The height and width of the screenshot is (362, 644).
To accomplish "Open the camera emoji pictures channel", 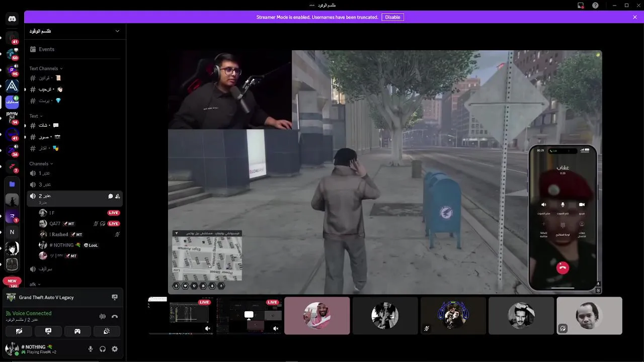I will tap(74, 137).
